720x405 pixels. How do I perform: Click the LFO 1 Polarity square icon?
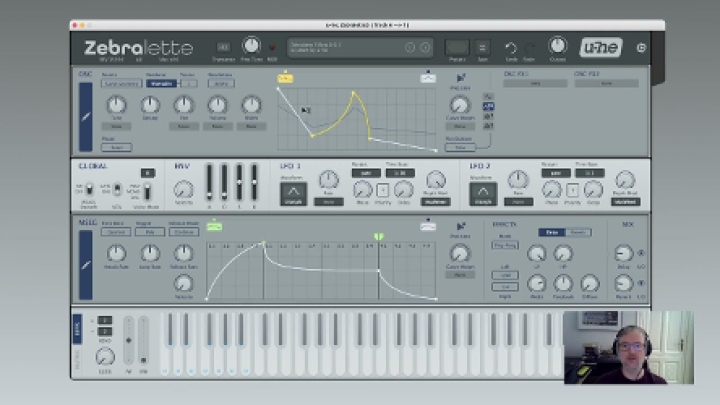382,190
